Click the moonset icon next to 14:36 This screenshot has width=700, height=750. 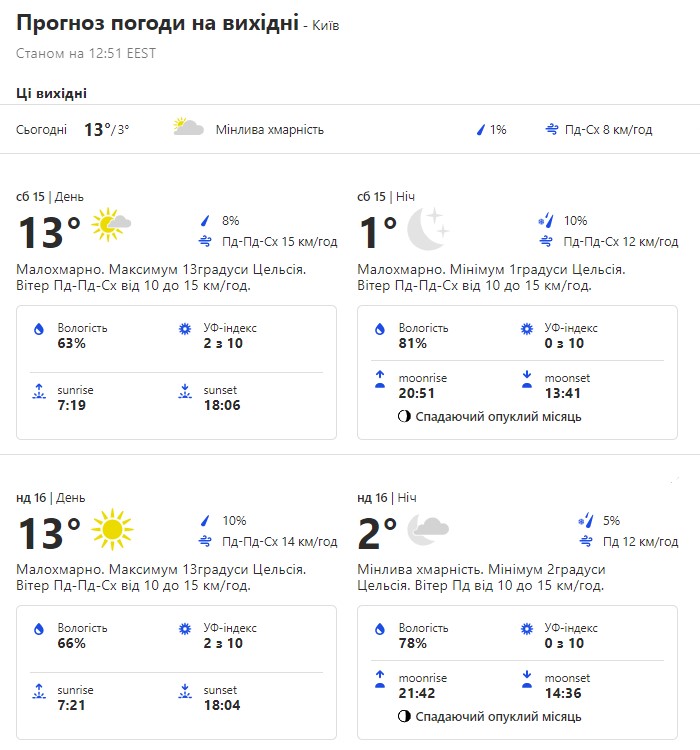[526, 678]
